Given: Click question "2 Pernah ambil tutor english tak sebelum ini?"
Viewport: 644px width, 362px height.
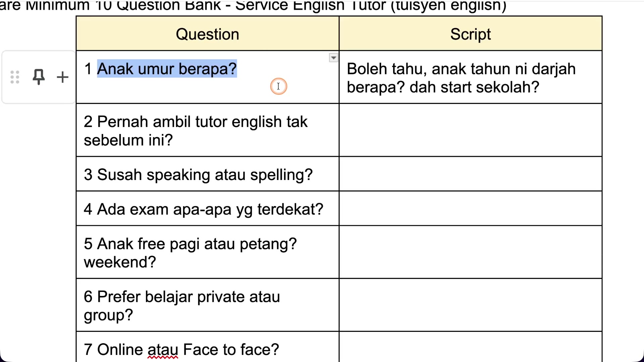Looking at the screenshot, I should [x=196, y=131].
